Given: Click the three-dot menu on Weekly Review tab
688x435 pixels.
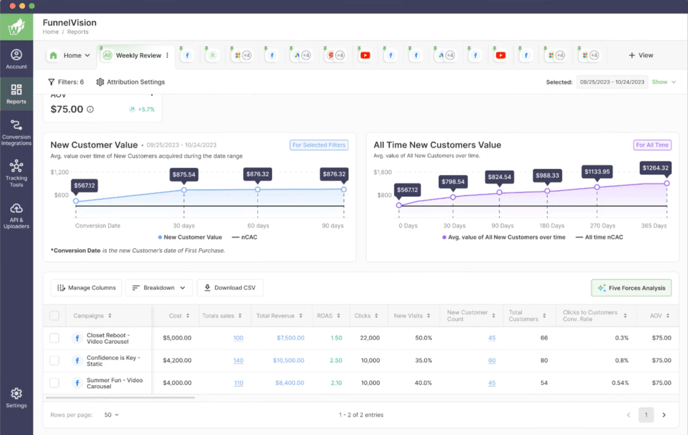Looking at the screenshot, I should 167,56.
